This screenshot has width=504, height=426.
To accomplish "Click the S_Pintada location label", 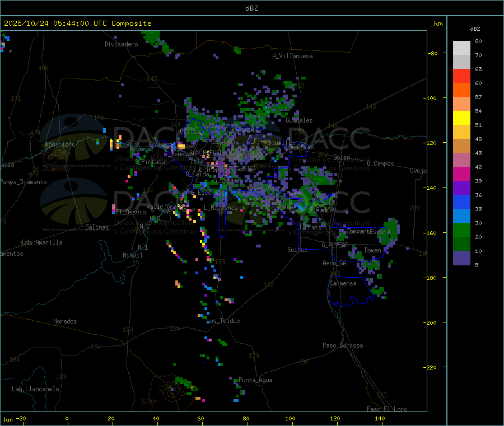I will (150, 162).
